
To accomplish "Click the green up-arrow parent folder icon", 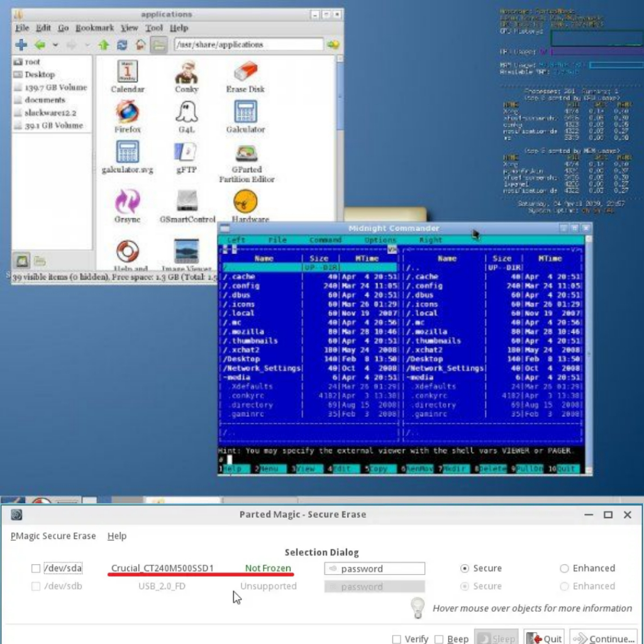I will [x=104, y=45].
